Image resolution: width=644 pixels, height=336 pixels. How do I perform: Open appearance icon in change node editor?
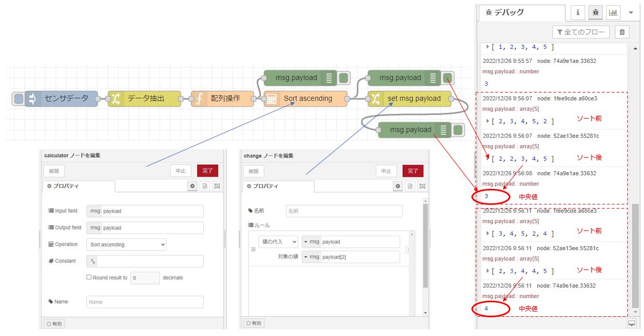click(422, 186)
